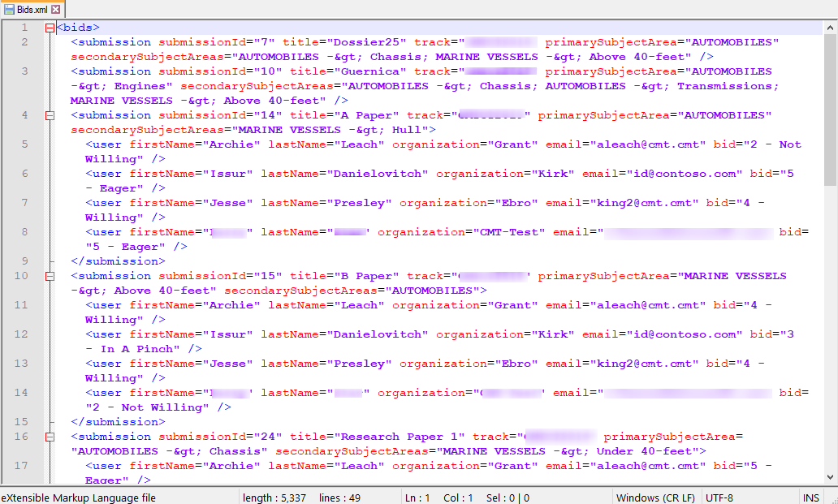Close the Bids.xml tab
838x504 pixels.
coord(55,9)
